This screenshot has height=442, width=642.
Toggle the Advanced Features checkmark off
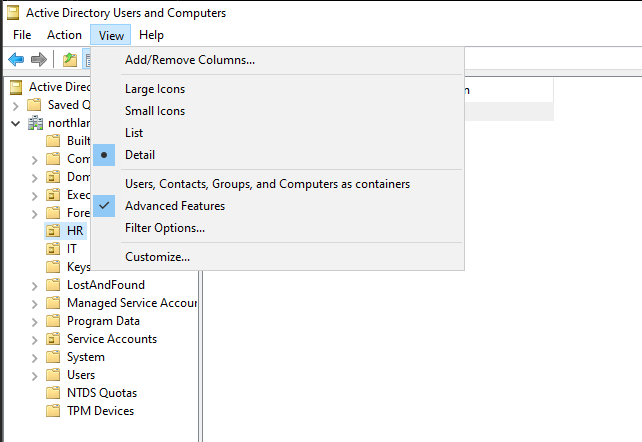point(174,206)
